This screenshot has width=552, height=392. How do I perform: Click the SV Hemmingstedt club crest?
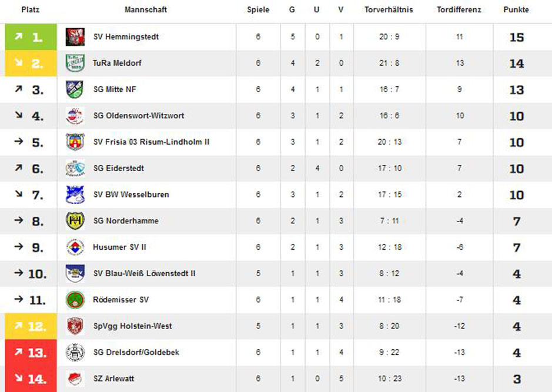tap(75, 37)
